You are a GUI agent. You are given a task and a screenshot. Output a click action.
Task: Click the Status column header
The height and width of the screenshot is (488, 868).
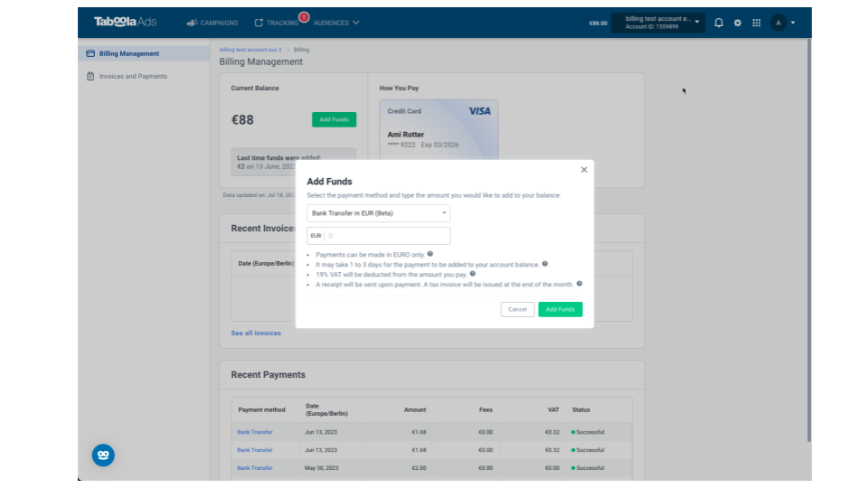(580, 410)
